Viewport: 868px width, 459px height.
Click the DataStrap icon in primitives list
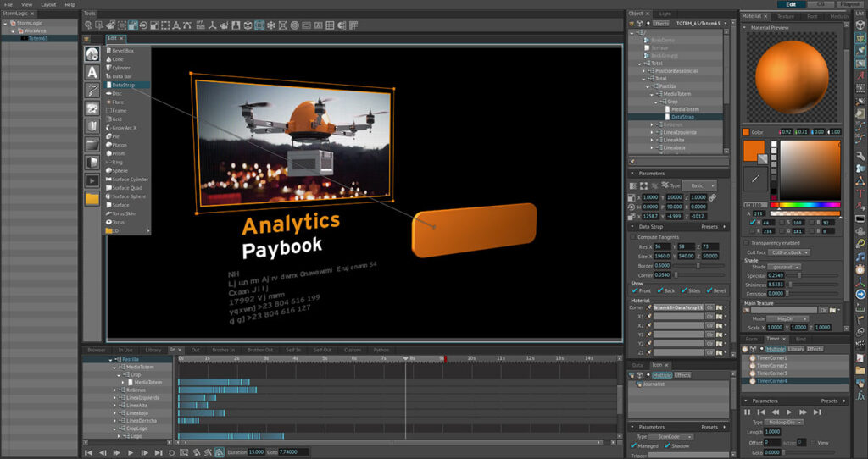108,85
